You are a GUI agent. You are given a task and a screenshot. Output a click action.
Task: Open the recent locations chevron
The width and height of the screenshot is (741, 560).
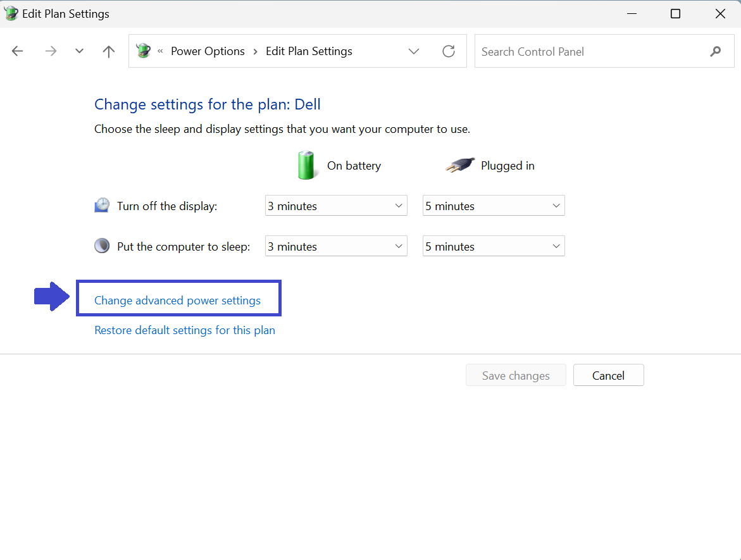(x=79, y=52)
